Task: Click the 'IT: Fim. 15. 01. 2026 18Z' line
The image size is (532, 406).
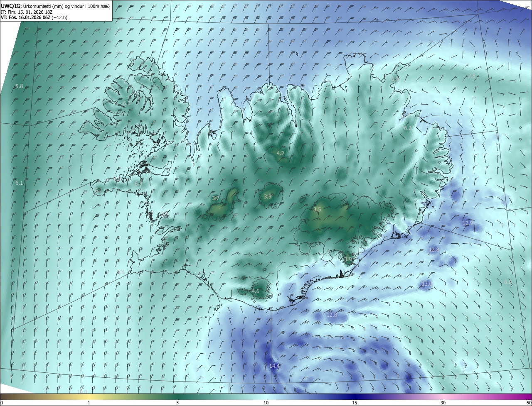Action: click(x=27, y=12)
